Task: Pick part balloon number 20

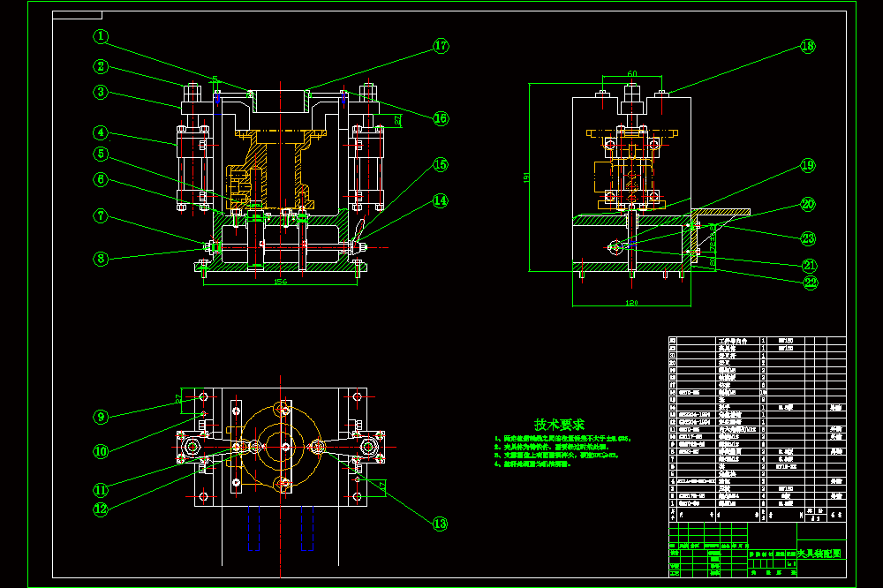Action: pyautogui.click(x=808, y=205)
